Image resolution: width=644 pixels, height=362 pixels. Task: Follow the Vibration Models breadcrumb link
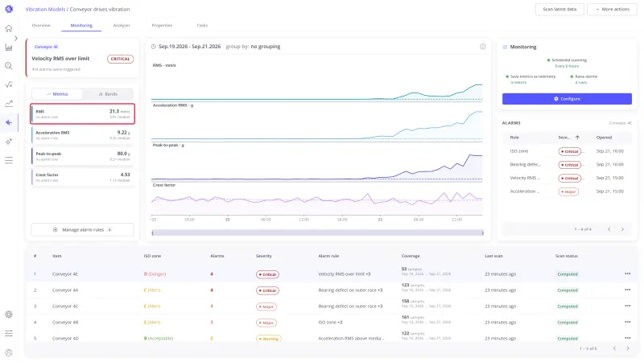click(x=45, y=9)
